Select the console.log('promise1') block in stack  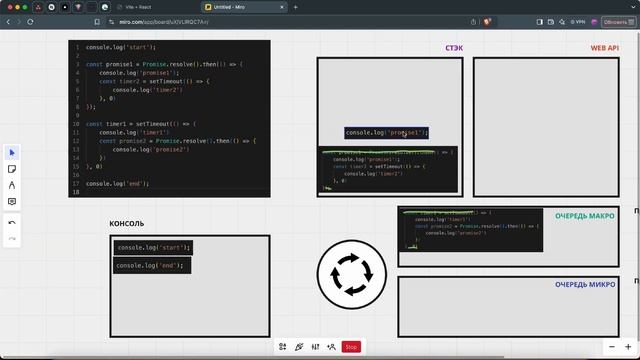386,133
